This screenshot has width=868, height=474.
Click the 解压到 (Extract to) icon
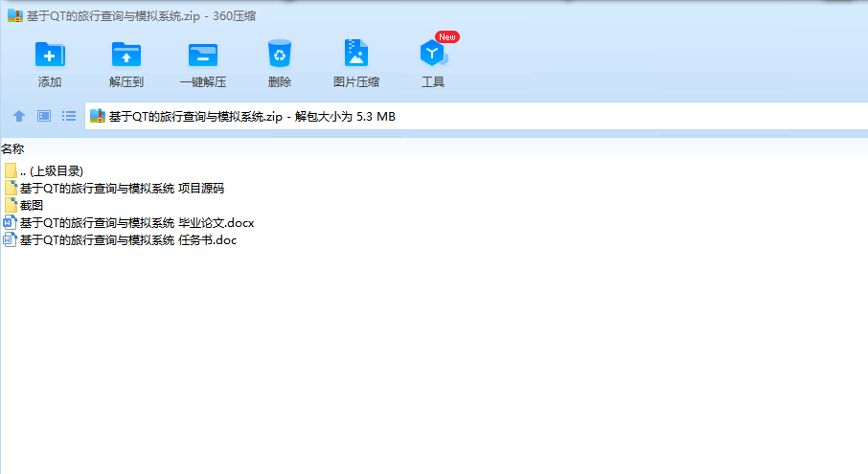pyautogui.click(x=126, y=55)
